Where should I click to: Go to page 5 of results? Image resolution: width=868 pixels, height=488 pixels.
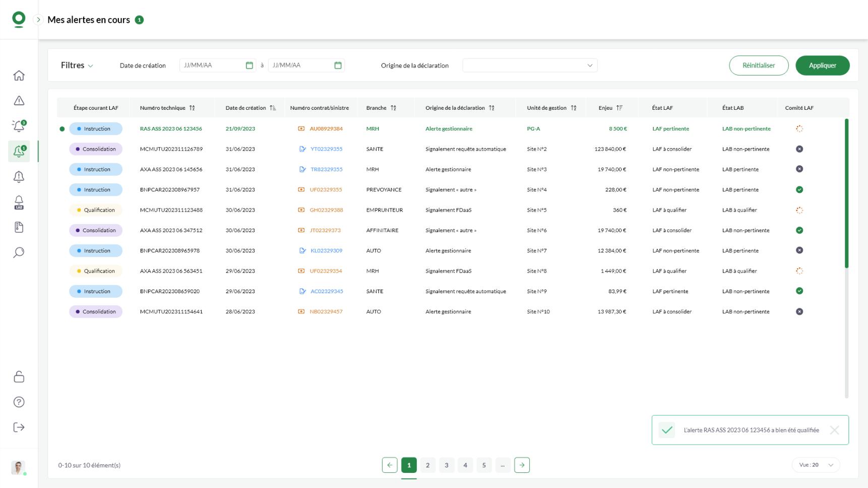484,465
